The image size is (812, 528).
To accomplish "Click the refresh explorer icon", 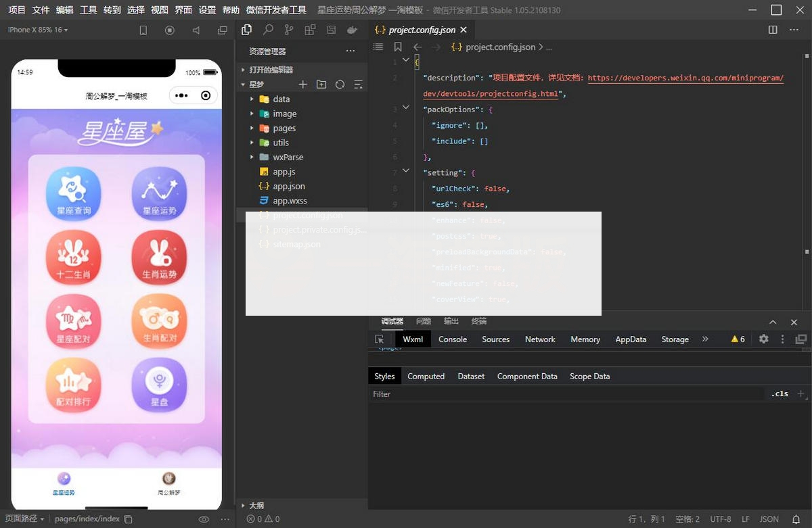I will click(340, 85).
